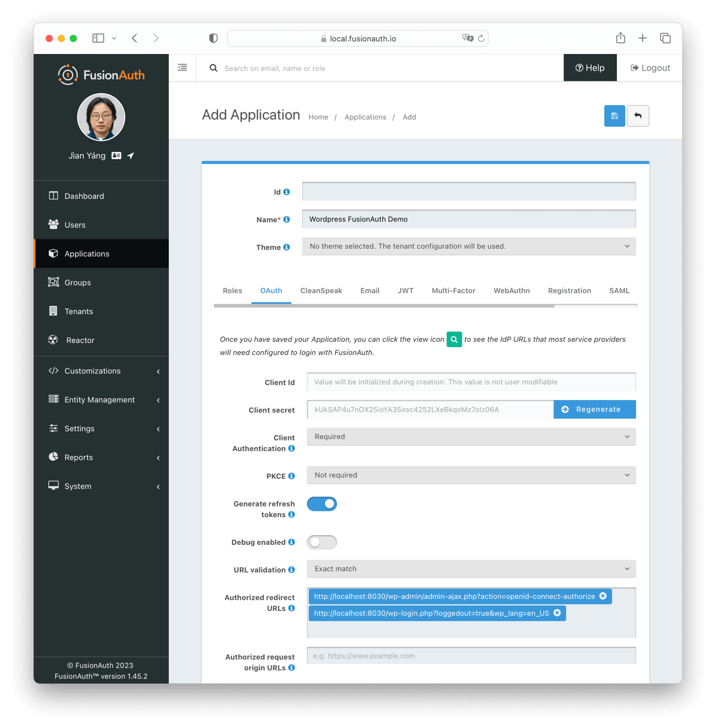Click Jian Yáng profile avatar
Image resolution: width=716 pixels, height=728 pixels.
pos(101,117)
